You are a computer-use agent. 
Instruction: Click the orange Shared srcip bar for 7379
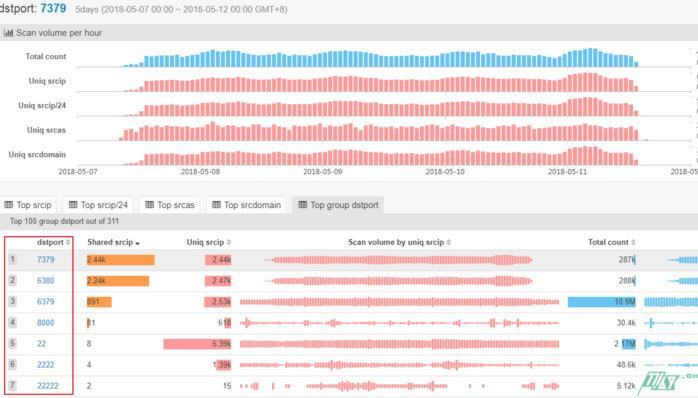(x=121, y=260)
